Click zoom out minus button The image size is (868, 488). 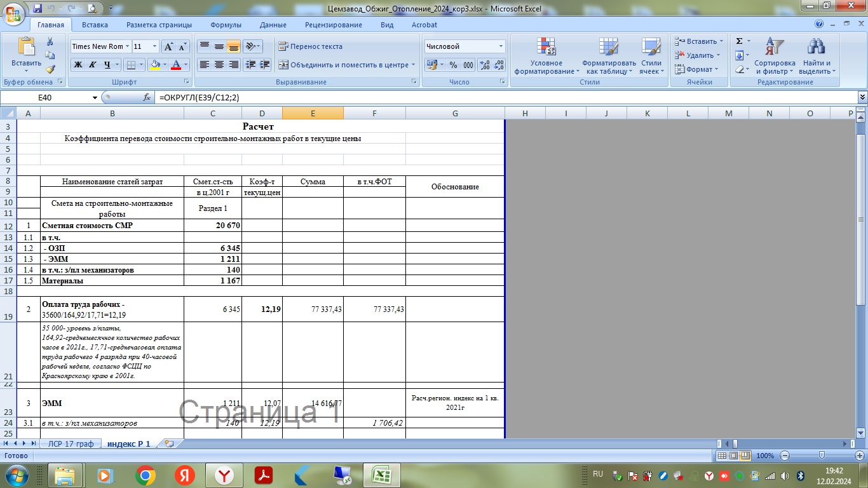point(785,456)
